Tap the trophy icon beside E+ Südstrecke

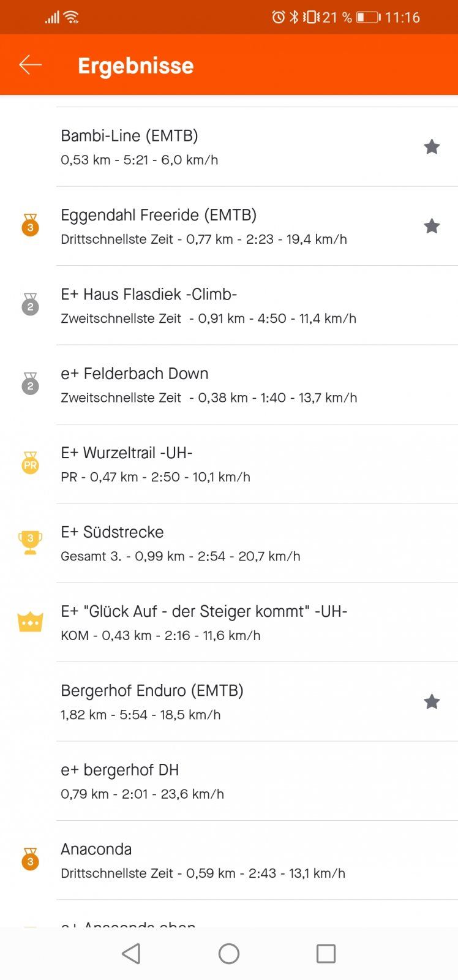coord(30,543)
